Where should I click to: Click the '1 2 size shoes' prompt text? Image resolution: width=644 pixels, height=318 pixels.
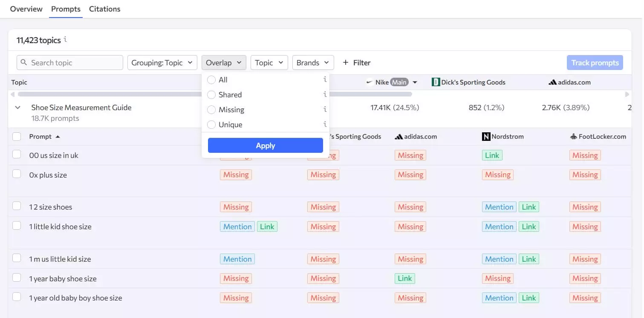coord(51,207)
